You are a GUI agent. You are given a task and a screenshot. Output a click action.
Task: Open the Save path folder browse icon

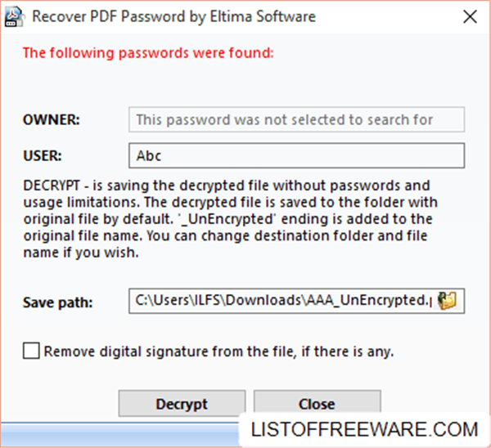(448, 301)
